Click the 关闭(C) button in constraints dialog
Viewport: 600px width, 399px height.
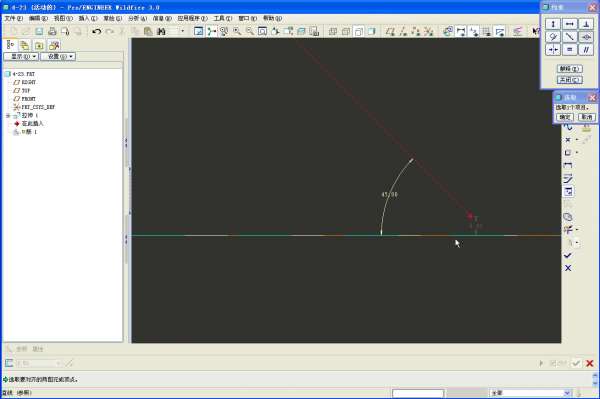click(x=570, y=80)
